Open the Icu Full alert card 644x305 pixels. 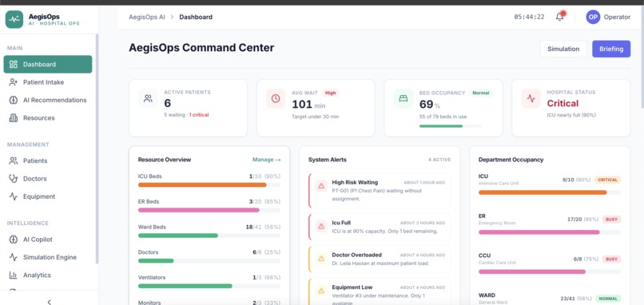(379, 227)
